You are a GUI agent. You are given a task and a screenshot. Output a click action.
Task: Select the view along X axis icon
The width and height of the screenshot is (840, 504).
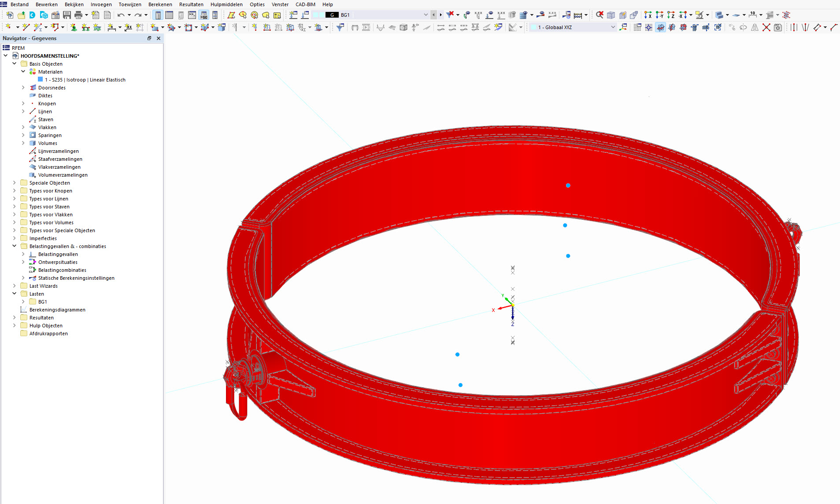click(648, 15)
